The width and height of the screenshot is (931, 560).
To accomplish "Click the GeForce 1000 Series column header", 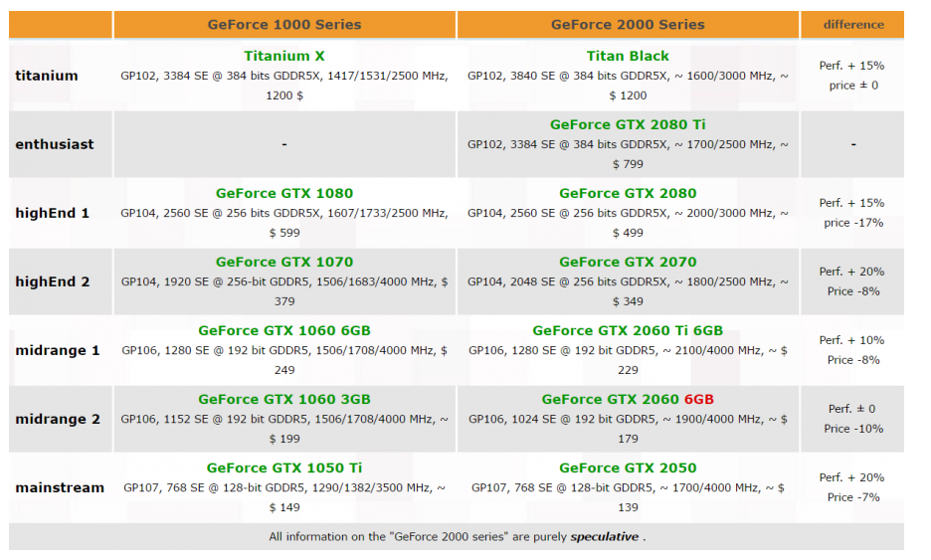I will point(284,25).
